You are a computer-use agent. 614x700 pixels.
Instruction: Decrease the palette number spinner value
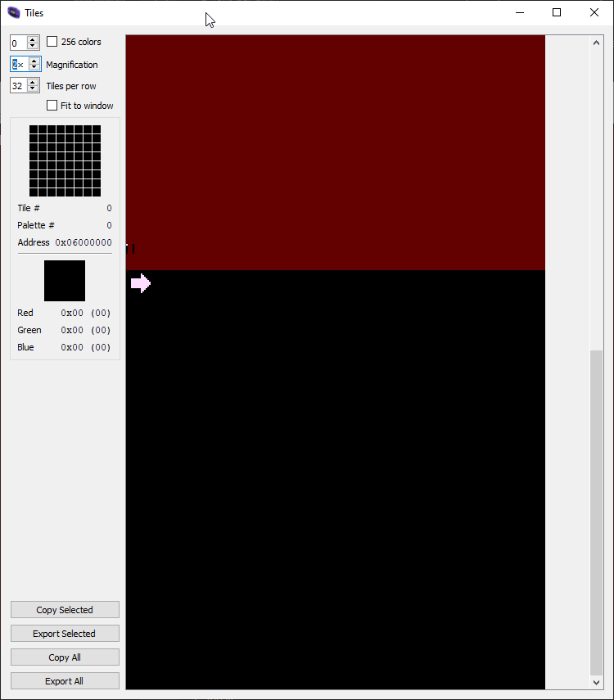click(33, 47)
